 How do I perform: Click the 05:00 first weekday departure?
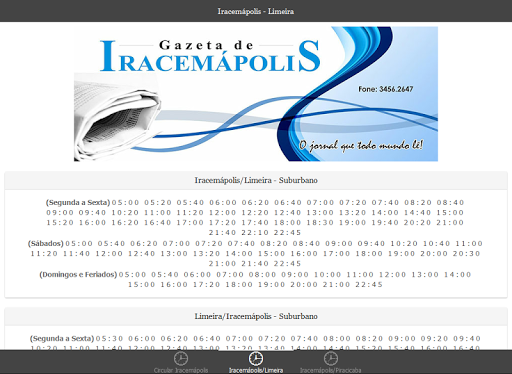coord(125,203)
